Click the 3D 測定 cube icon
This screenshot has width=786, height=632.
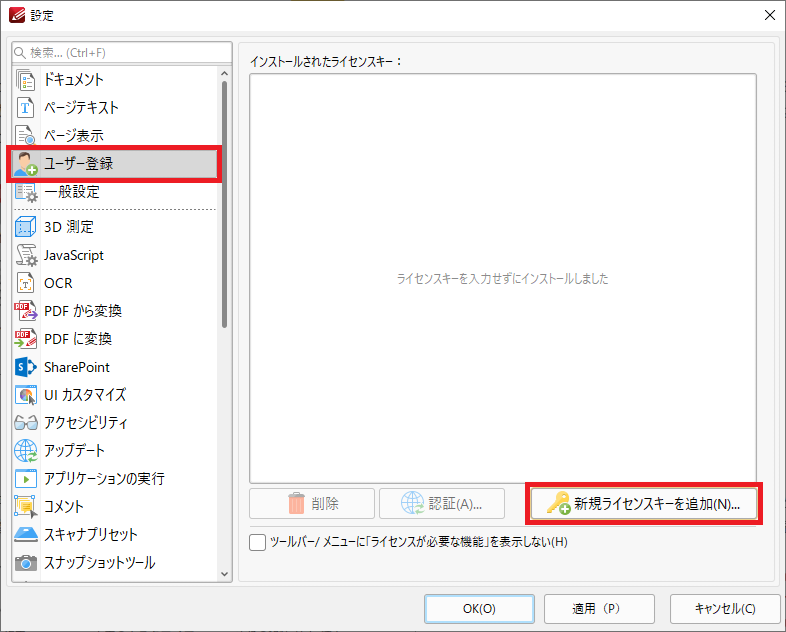point(26,227)
